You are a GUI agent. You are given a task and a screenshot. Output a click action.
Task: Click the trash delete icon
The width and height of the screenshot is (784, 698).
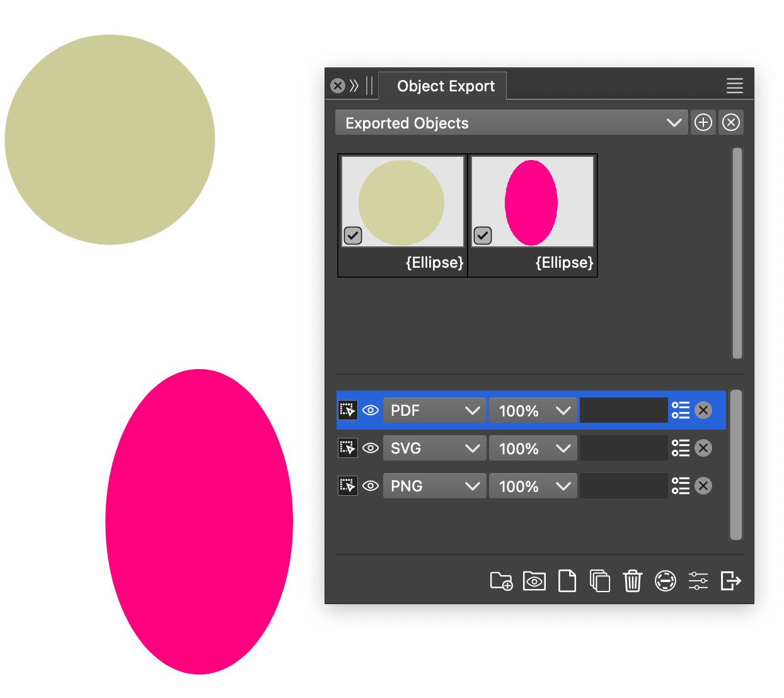click(x=632, y=581)
